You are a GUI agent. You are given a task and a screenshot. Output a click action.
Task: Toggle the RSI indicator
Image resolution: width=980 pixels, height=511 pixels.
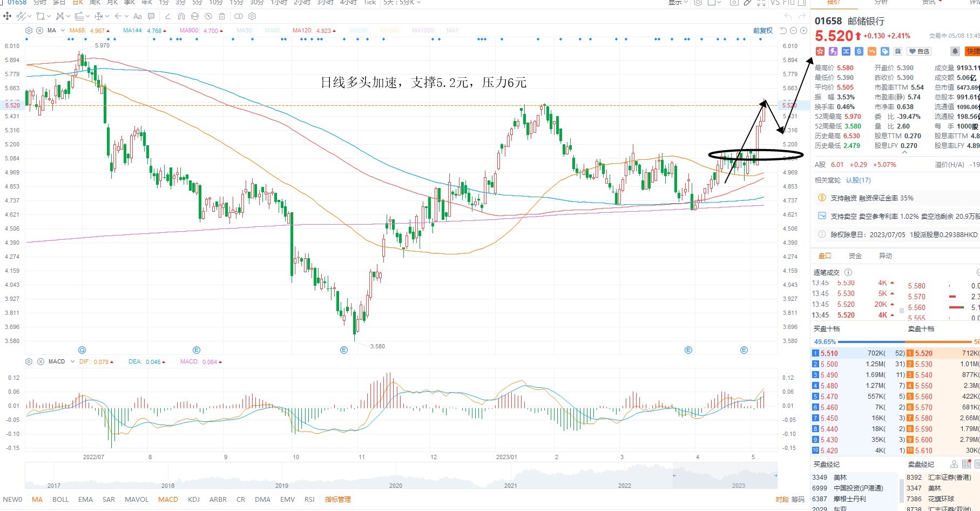pos(309,499)
